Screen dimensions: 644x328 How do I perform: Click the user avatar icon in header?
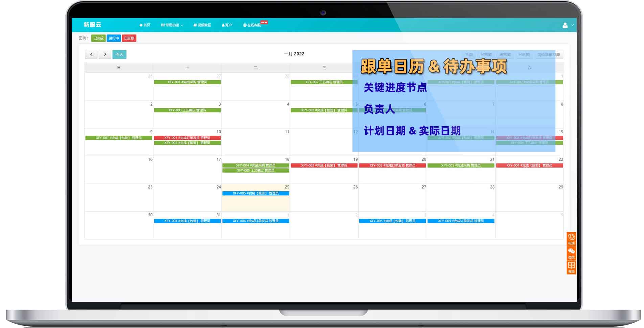point(565,25)
